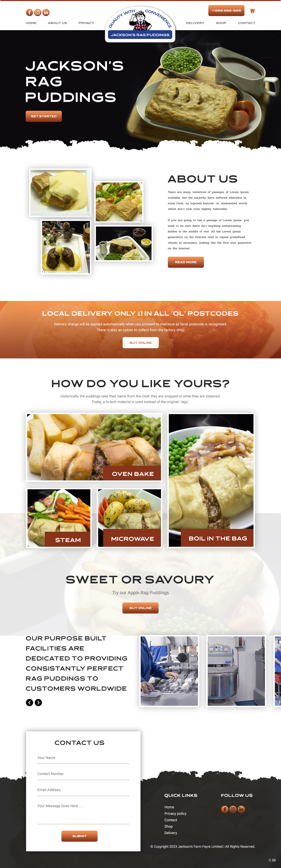The height and width of the screenshot is (868, 281).
Task: Click the Jackson's Rag Puddings logo
Action: click(140, 24)
